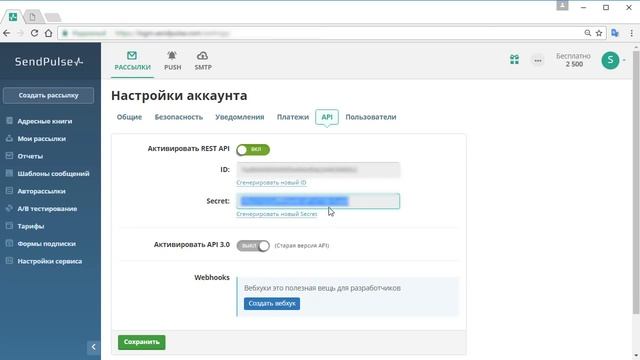Click the SendPulse logo
Viewport: 640px width, 360px height.
tap(49, 62)
